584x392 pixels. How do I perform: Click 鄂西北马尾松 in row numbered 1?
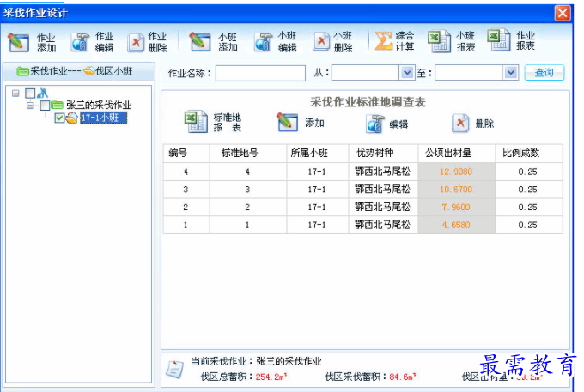[382, 225]
